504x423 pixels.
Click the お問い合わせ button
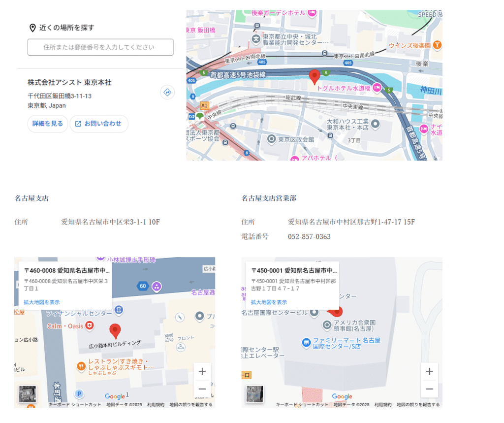click(x=98, y=124)
